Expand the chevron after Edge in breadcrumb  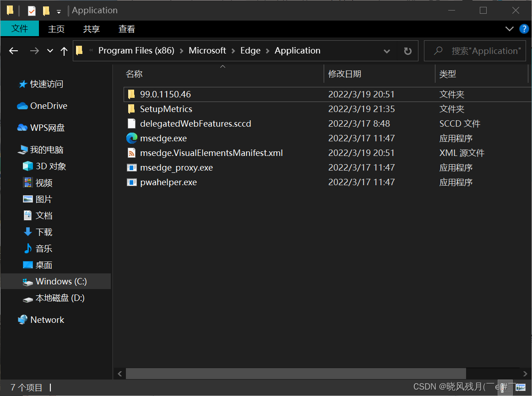(268, 51)
